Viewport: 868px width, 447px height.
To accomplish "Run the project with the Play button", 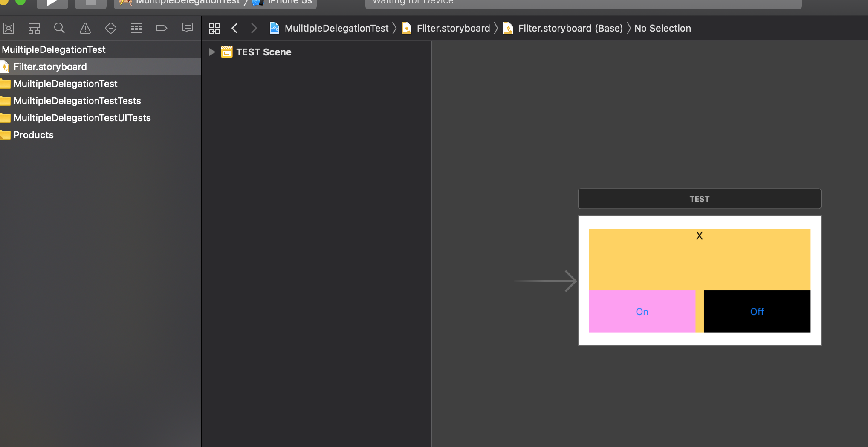I will pyautogui.click(x=52, y=3).
